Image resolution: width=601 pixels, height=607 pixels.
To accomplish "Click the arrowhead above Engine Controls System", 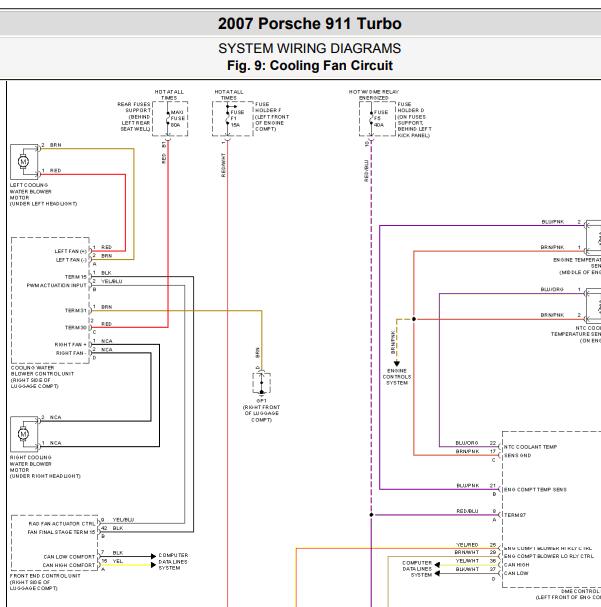I will pos(397,364).
